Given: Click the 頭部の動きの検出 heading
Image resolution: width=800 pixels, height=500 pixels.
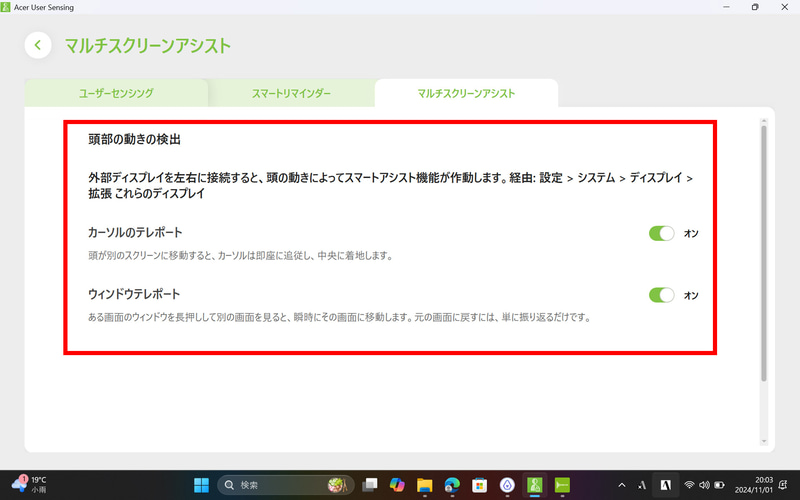Looking at the screenshot, I should [134, 139].
